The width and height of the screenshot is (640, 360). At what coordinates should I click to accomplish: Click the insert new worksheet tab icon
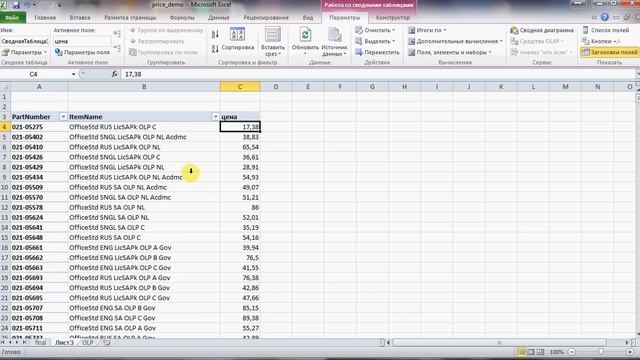pyautogui.click(x=107, y=342)
